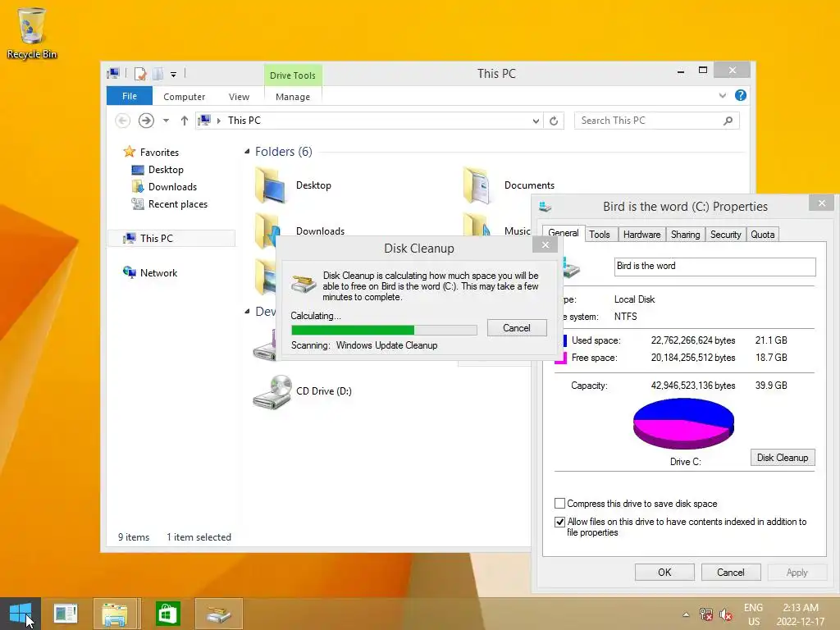Image resolution: width=840 pixels, height=630 pixels.
Task: Open the address bar history dropdown
Action: 536,121
